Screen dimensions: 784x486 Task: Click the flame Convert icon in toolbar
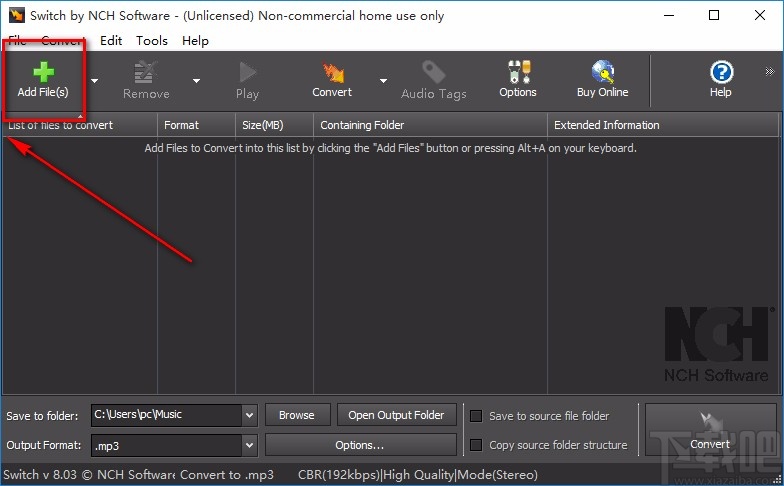coord(332,73)
